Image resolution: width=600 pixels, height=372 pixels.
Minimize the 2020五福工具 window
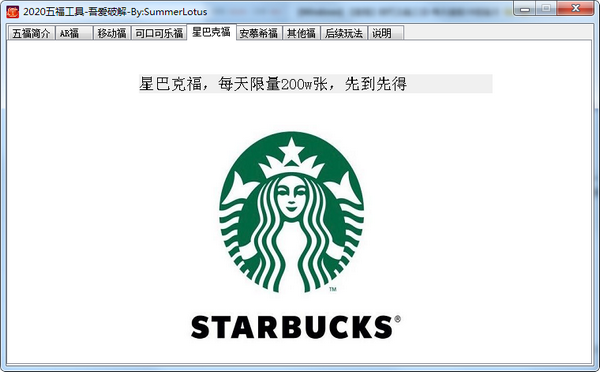point(525,8)
